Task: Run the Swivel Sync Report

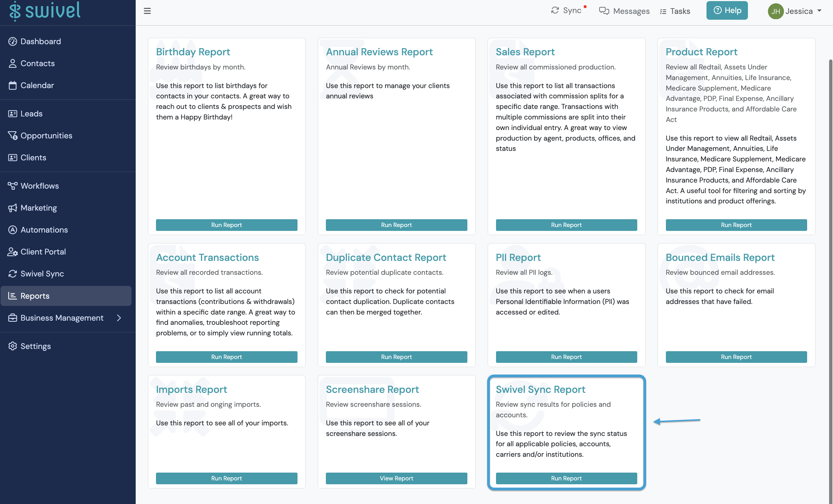Action: 567,478
